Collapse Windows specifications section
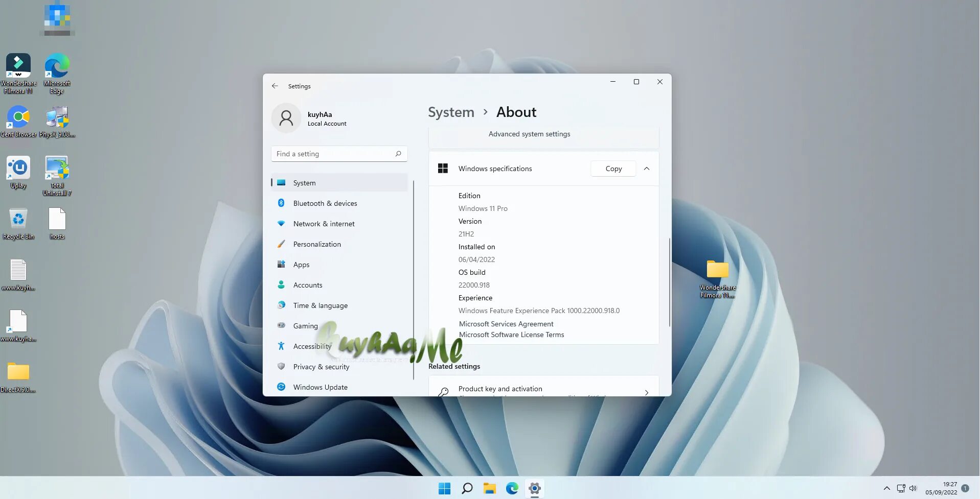Viewport: 980px width, 499px height. (x=647, y=169)
